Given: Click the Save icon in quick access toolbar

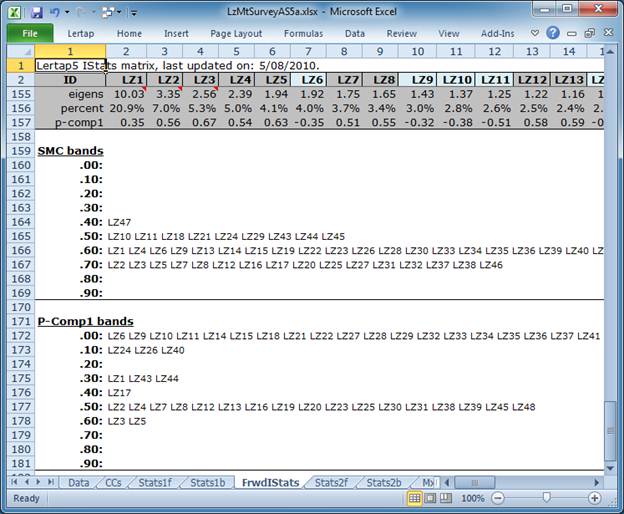Looking at the screenshot, I should point(37,12).
